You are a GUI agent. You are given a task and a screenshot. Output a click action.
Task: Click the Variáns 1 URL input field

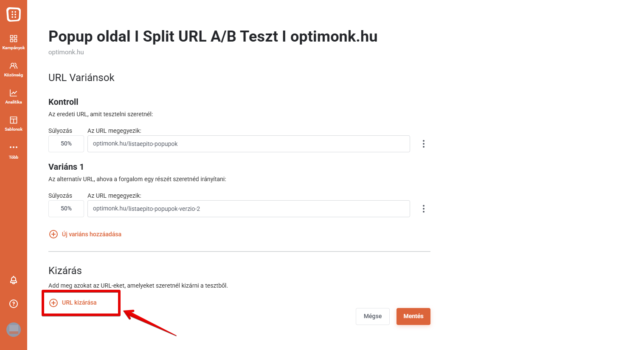coord(249,209)
